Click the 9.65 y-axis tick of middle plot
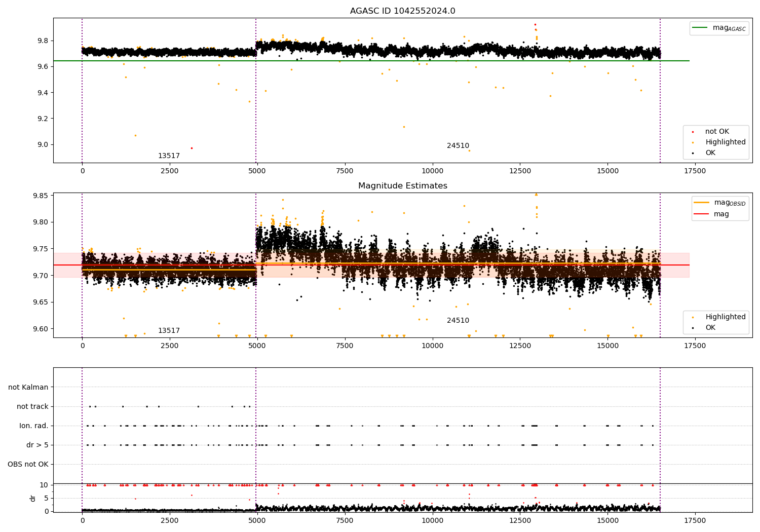Image resolution: width=760 pixels, height=532 pixels. coord(41,302)
